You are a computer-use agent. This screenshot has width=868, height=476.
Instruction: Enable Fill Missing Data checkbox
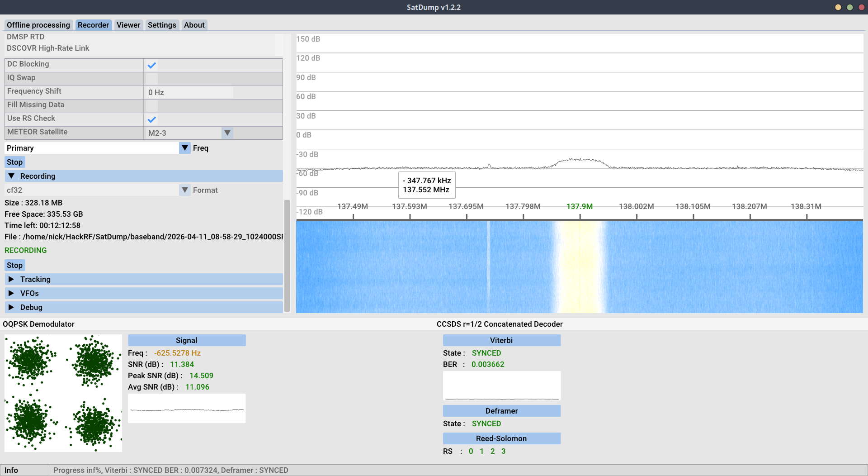coord(152,106)
